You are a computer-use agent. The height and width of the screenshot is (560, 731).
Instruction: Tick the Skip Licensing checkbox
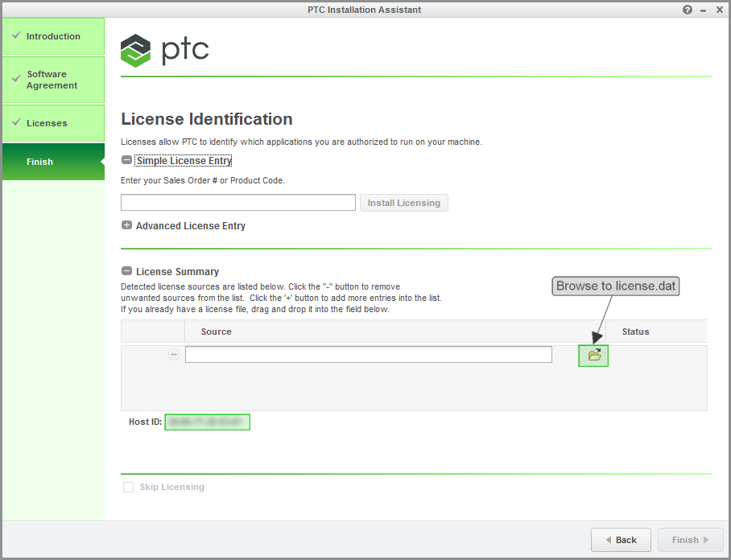tap(128, 487)
